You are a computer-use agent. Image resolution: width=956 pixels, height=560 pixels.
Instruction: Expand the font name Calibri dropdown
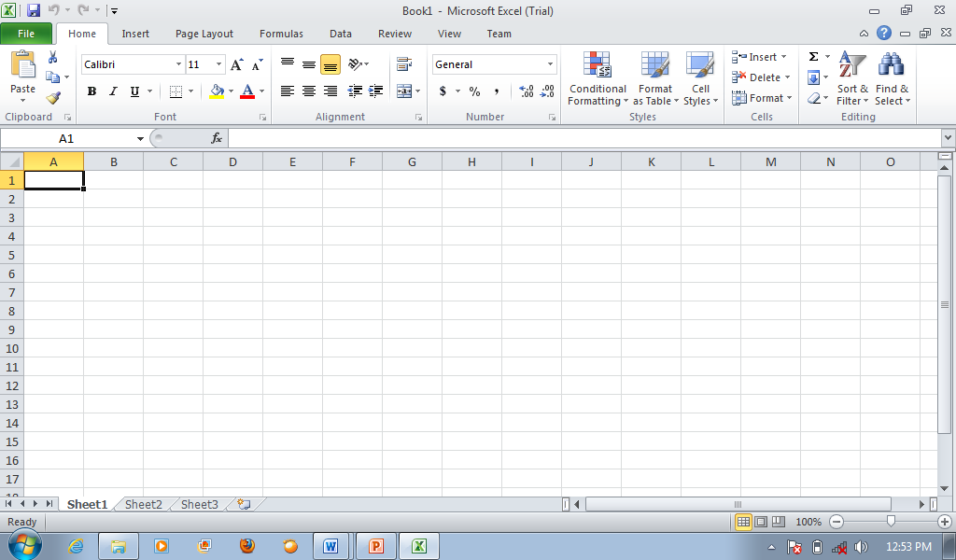[178, 64]
